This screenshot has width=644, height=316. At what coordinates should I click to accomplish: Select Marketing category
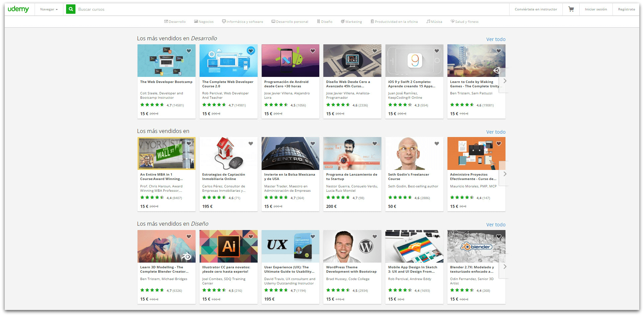pos(352,21)
